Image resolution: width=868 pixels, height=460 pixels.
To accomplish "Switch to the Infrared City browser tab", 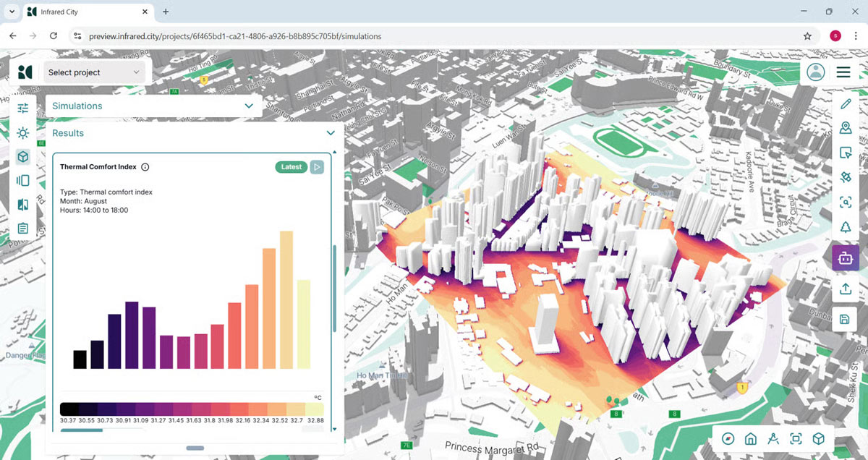I will tap(86, 12).
